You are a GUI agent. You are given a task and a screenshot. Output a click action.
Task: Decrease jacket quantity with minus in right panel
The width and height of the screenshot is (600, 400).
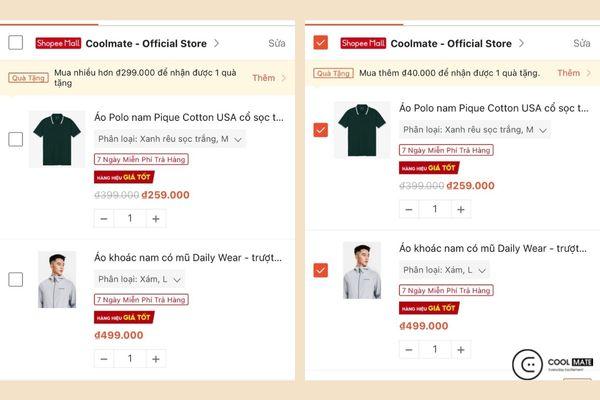click(408, 349)
